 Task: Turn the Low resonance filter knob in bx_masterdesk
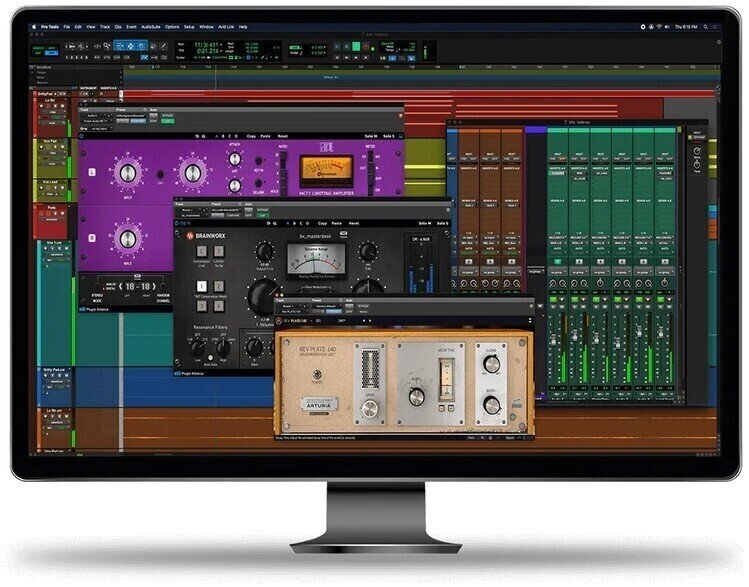pos(198,348)
